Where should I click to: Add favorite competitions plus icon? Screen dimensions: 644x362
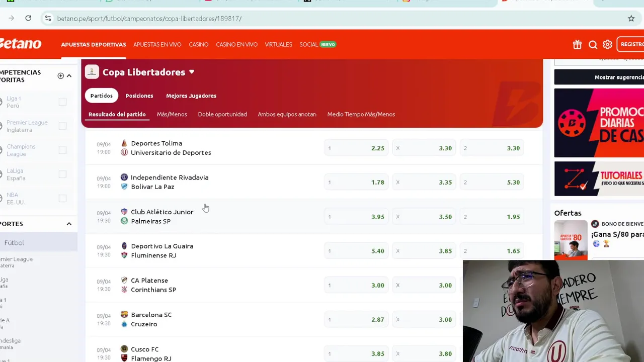click(60, 76)
